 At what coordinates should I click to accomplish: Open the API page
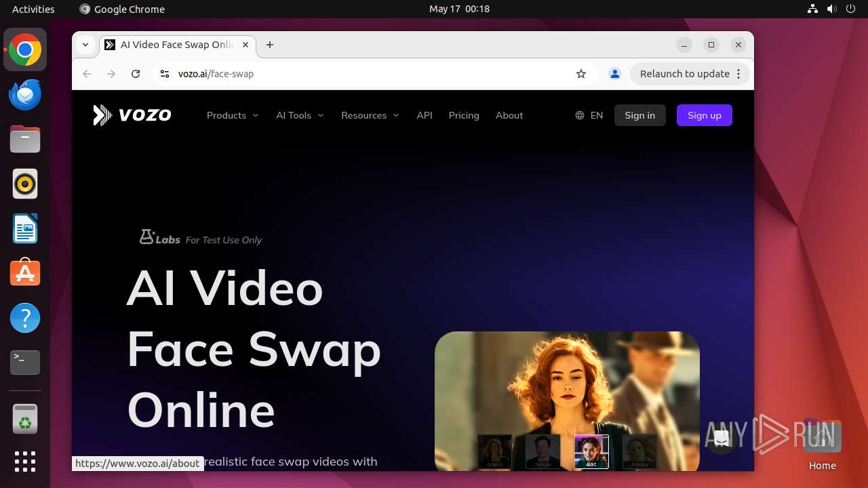click(x=425, y=115)
